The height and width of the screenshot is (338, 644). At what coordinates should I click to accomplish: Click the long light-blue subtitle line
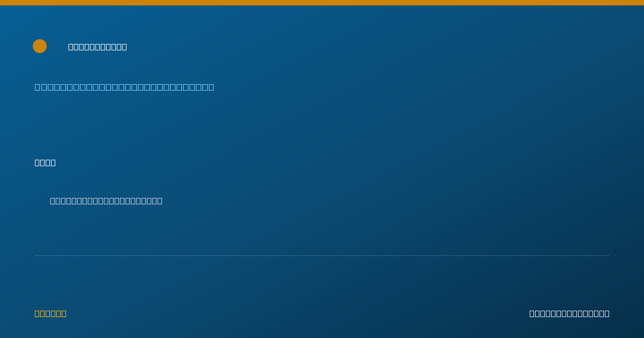coord(125,87)
